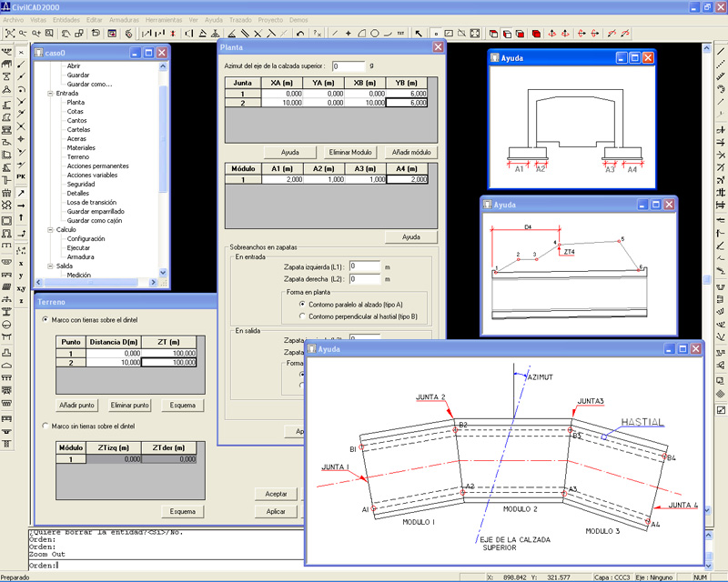Collapse the Salida tree node
This screenshot has height=582, width=728.
coord(50,265)
